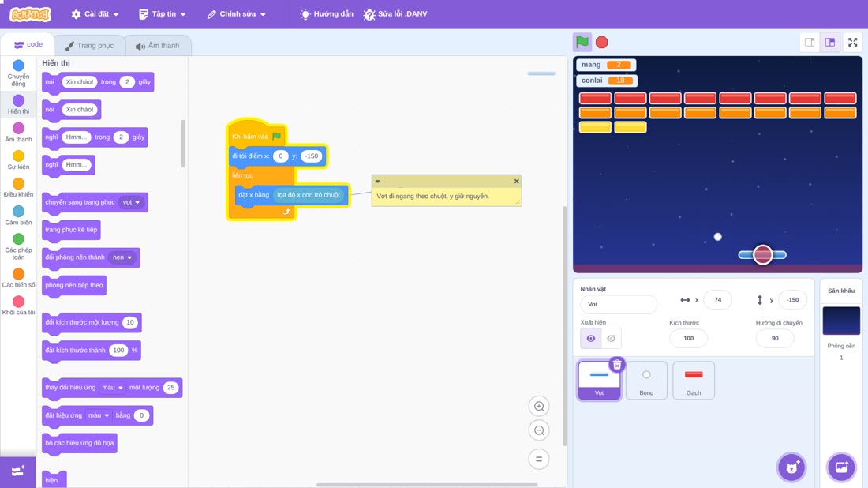The height and width of the screenshot is (488, 868).
Task: Select the Chuyển động block category
Action: (x=18, y=73)
